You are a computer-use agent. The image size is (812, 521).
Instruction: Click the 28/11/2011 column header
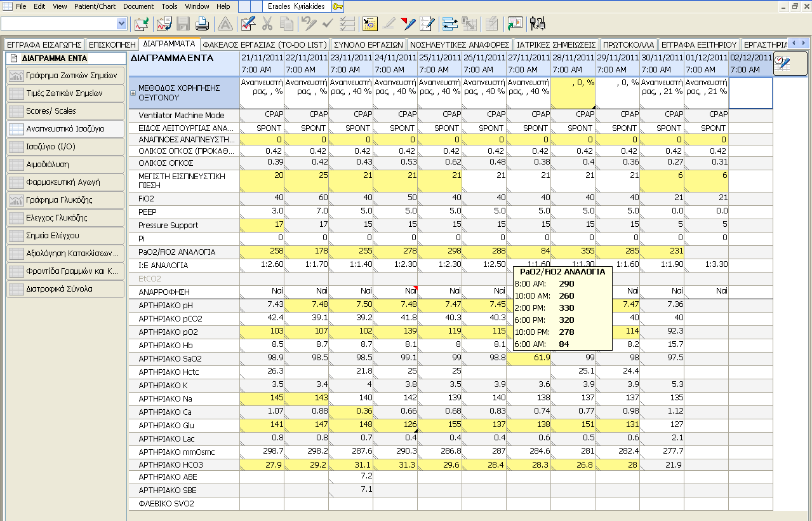(x=573, y=64)
